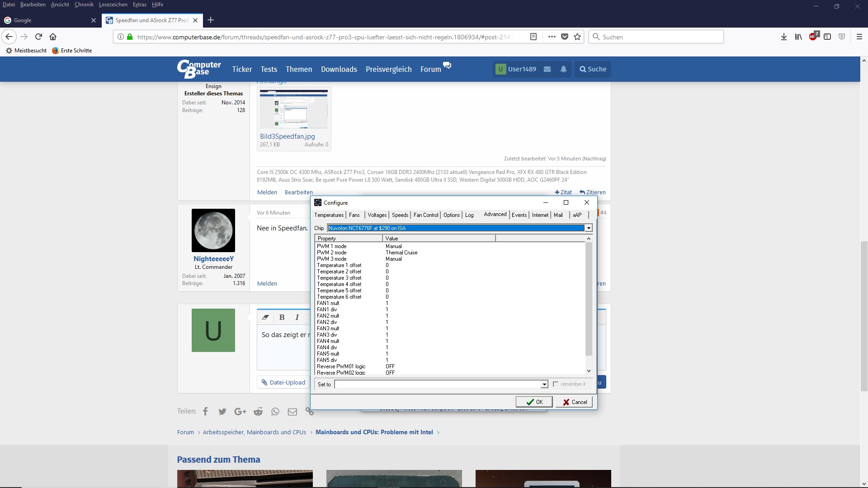This screenshot has height=488, width=868.
Task: Confirm settings with OK button
Action: pos(534,402)
